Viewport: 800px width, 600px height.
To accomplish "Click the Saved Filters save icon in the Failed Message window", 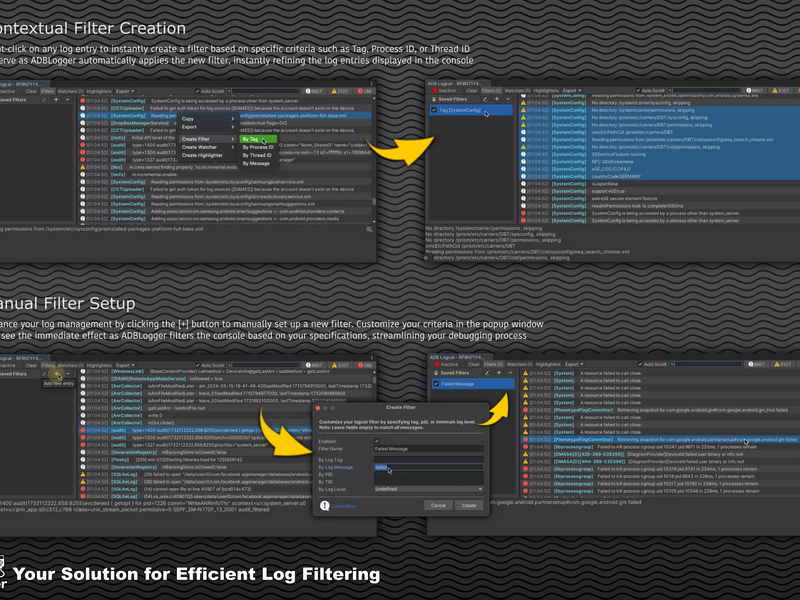I will click(436, 373).
